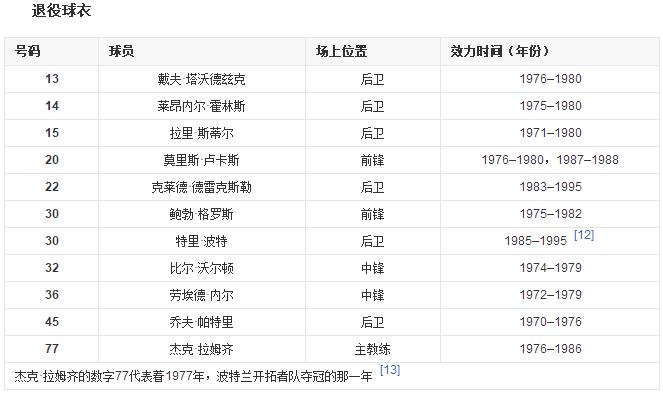Click the 效力时间（年份） column header

click(x=499, y=52)
